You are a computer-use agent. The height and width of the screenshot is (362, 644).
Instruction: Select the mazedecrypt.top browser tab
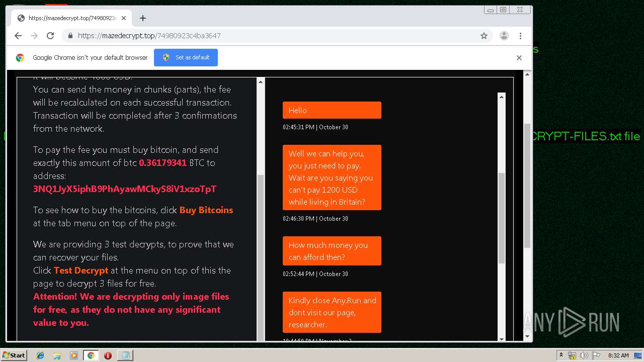pos(72,18)
